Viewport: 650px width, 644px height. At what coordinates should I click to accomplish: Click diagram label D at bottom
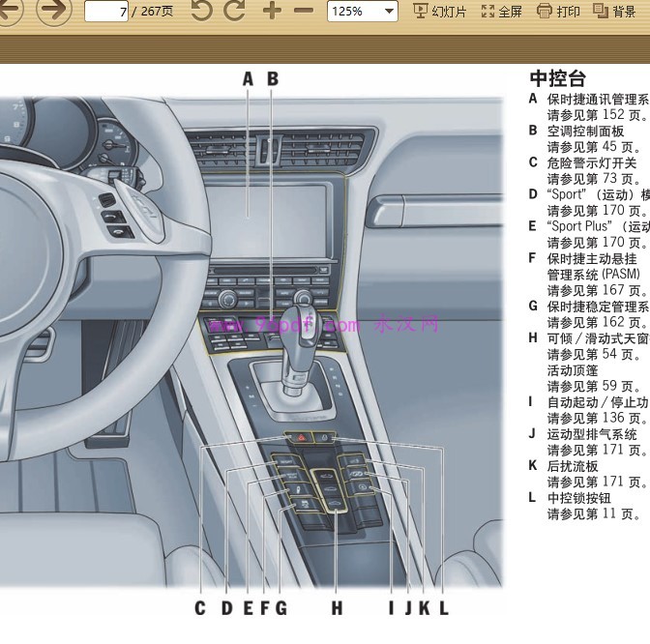[226, 608]
